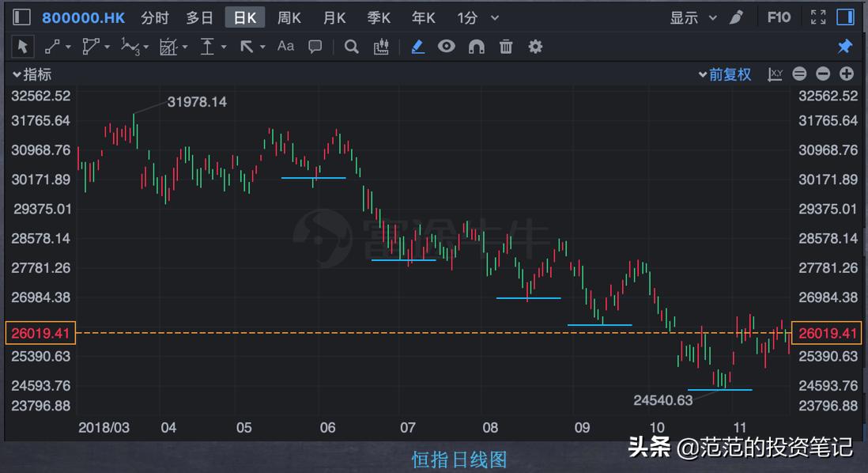Switch to the 分时 intraday tab
Image resolution: width=868 pixels, height=473 pixels.
(x=154, y=17)
